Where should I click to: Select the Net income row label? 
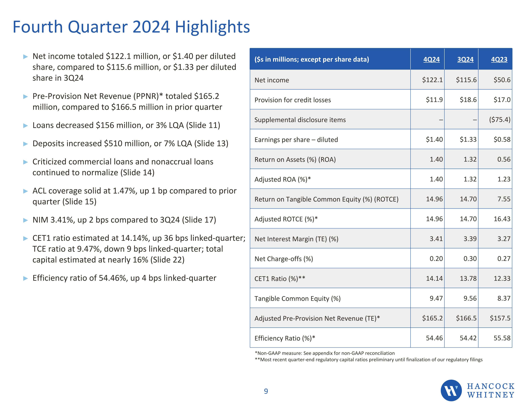272,80
